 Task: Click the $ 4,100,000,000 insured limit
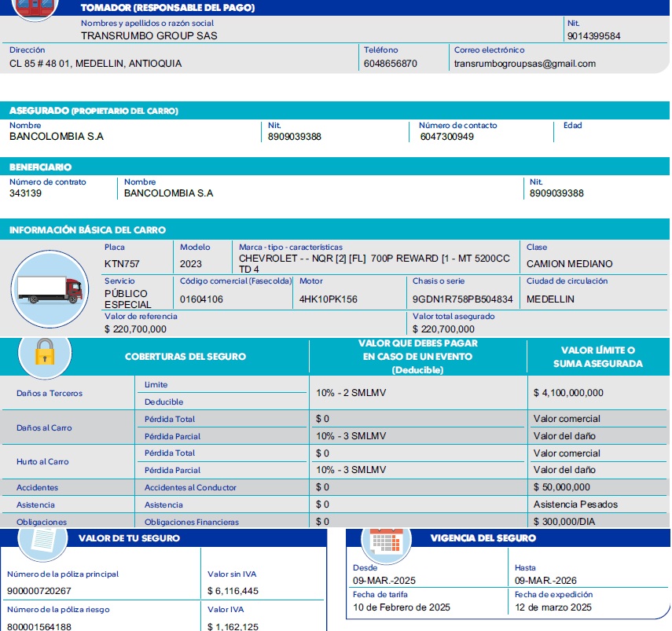[x=568, y=393]
